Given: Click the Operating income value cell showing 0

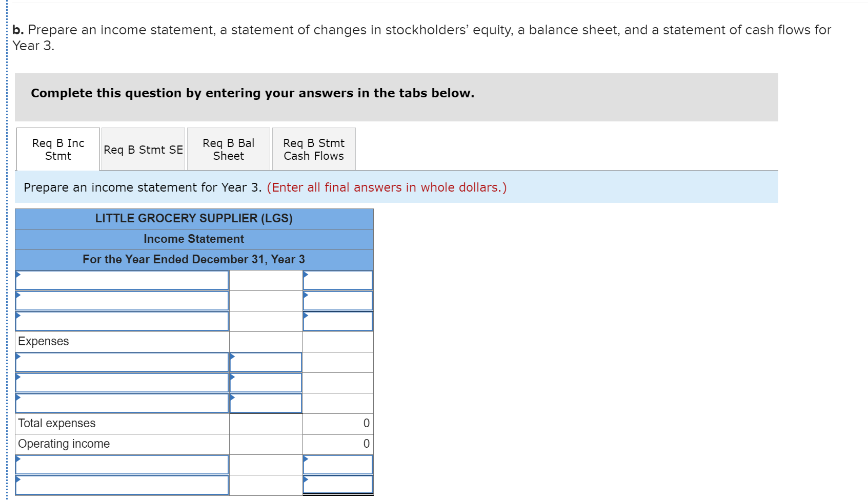Looking at the screenshot, I should click(x=337, y=444).
